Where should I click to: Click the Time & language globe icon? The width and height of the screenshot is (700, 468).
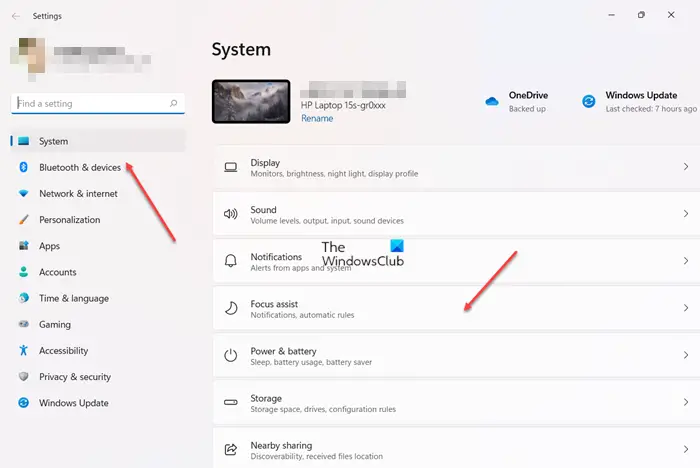[x=24, y=298]
